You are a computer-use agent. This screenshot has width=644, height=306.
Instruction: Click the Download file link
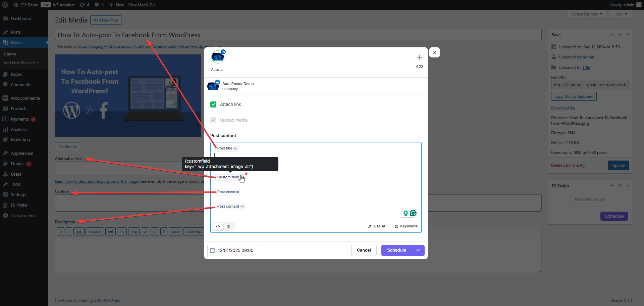(x=563, y=108)
